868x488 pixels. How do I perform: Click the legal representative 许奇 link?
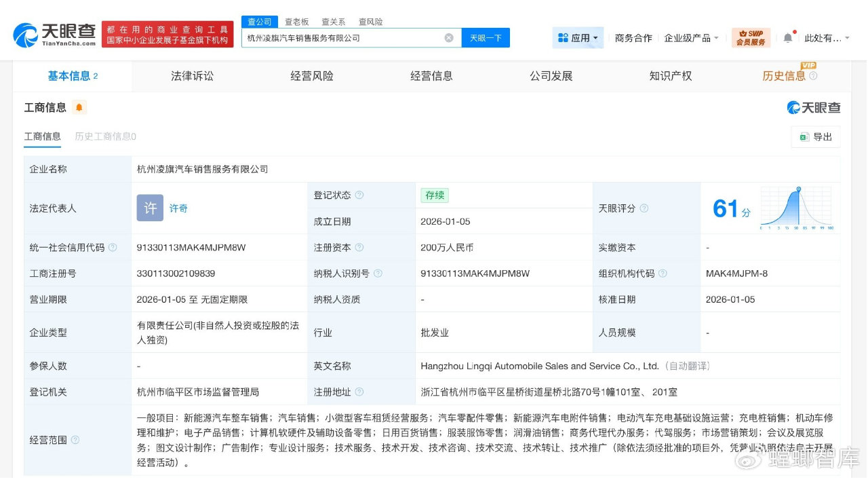(178, 208)
